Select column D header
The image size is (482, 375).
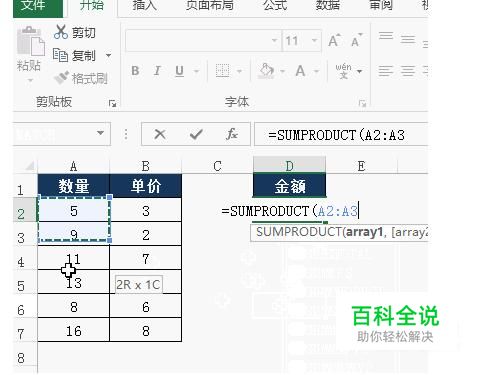coord(289,166)
